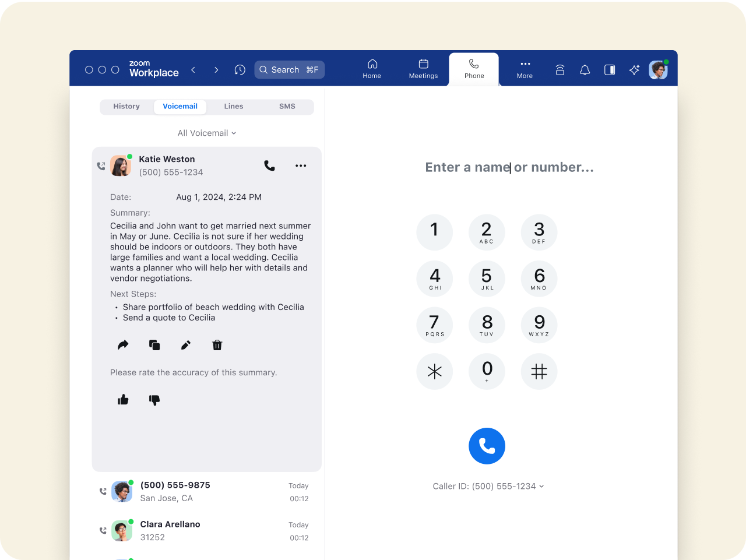The image size is (746, 560).
Task: Open the Caller ID dropdown
Action: tap(488, 486)
